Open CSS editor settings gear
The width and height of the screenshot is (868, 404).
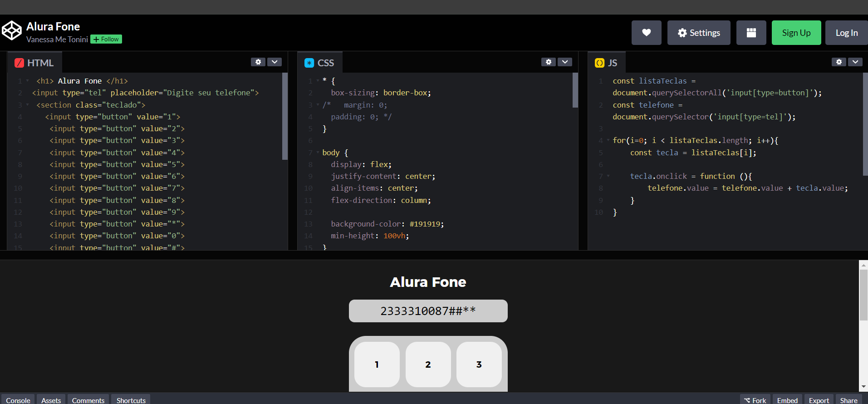pyautogui.click(x=549, y=62)
